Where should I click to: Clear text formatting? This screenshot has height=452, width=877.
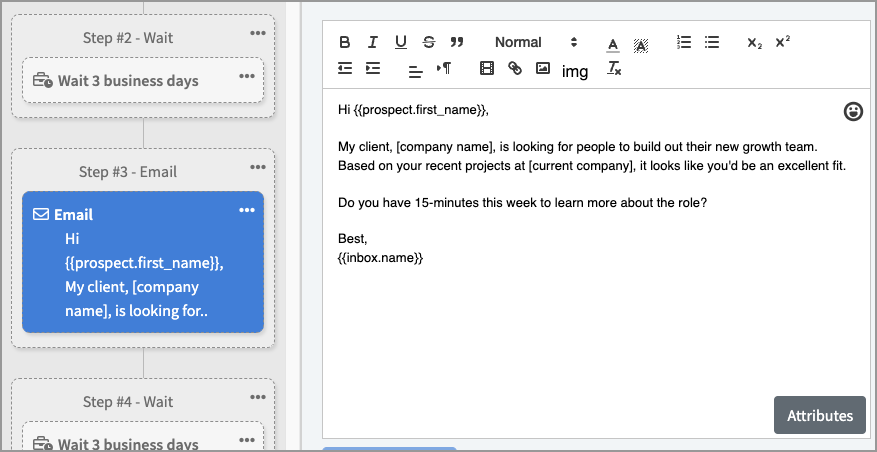click(x=615, y=69)
